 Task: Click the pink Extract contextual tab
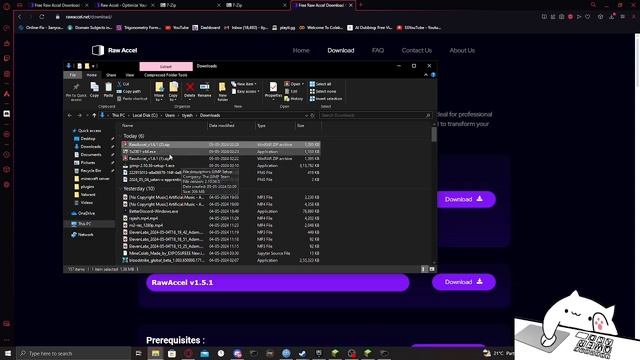166,66
